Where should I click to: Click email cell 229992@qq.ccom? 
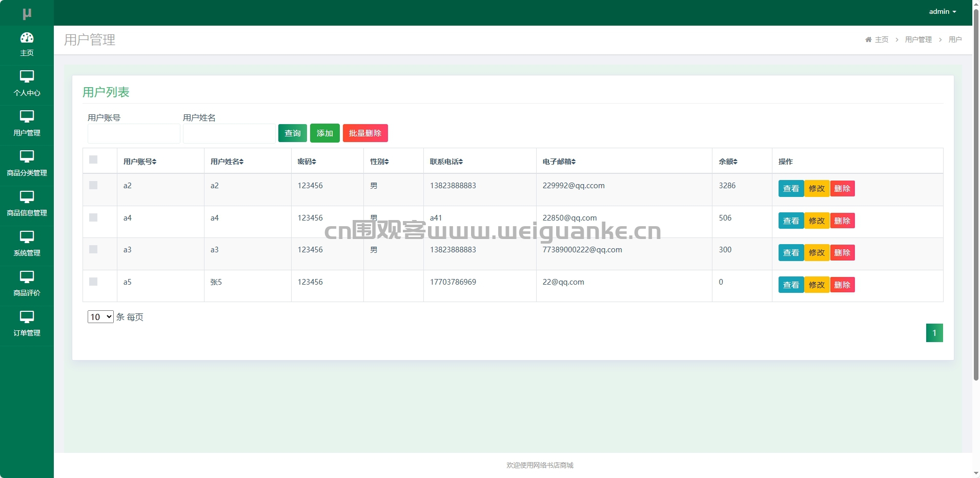pyautogui.click(x=574, y=186)
